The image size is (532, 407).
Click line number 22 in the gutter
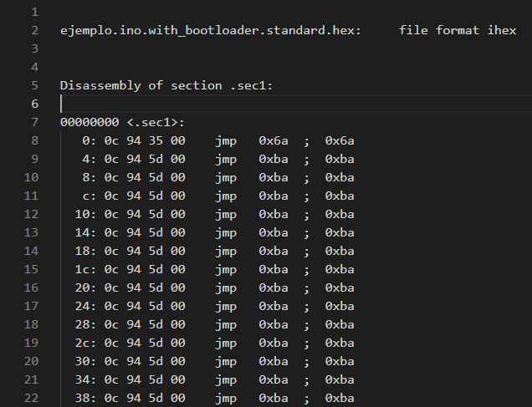point(30,398)
